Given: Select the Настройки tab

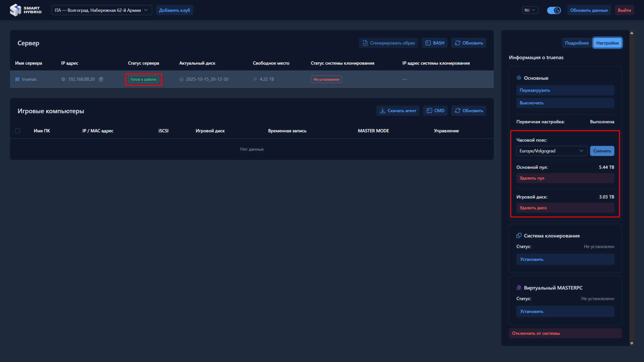Looking at the screenshot, I should [x=607, y=43].
